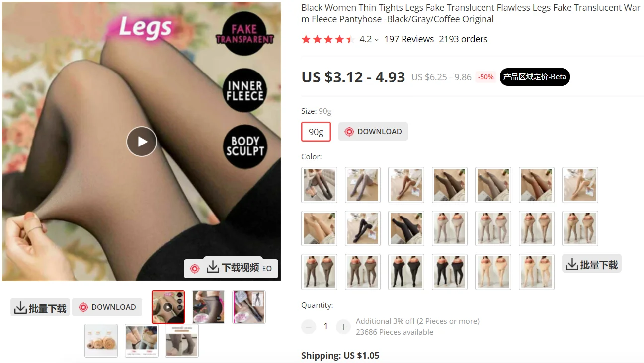Open the 197 Reviews link
This screenshot has width=644, height=363.
(409, 39)
